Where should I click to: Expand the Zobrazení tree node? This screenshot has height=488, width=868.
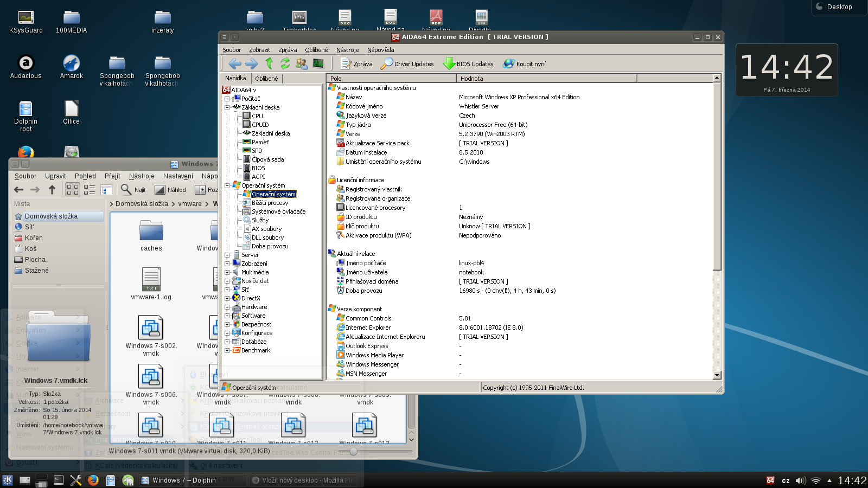click(227, 264)
